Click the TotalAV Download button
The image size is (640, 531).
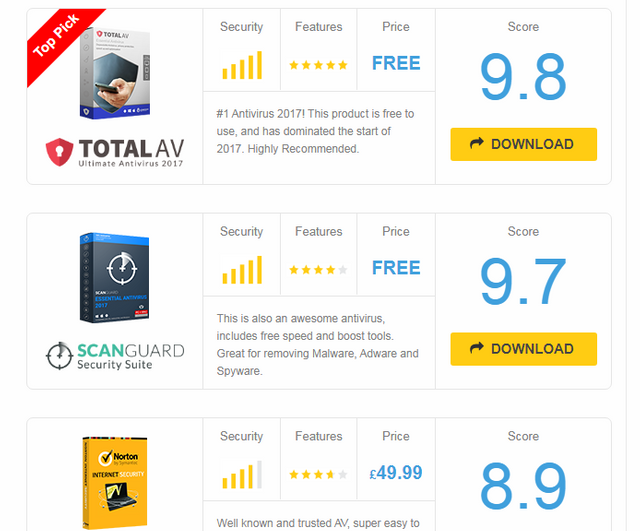523,144
